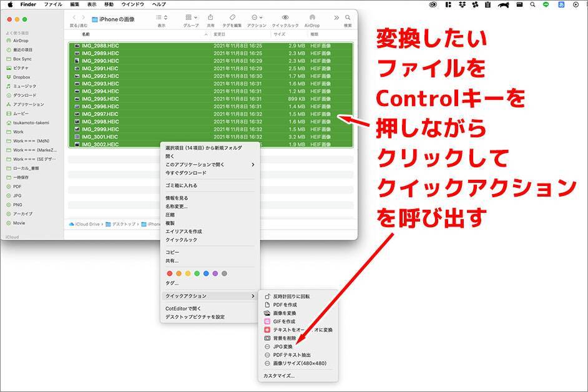Apply the blue tag color
Viewport: 588px width, 392px height.
206,273
